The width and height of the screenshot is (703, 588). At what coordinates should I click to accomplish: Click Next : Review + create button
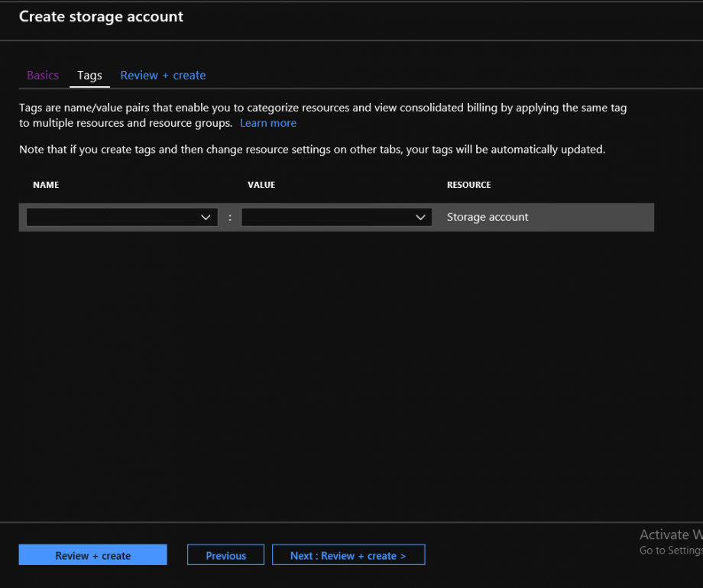[x=348, y=555]
